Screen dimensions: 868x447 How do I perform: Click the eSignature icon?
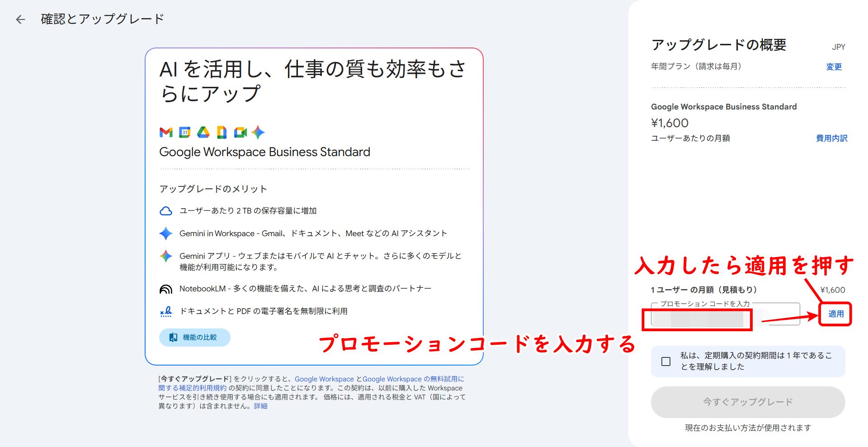click(x=166, y=312)
